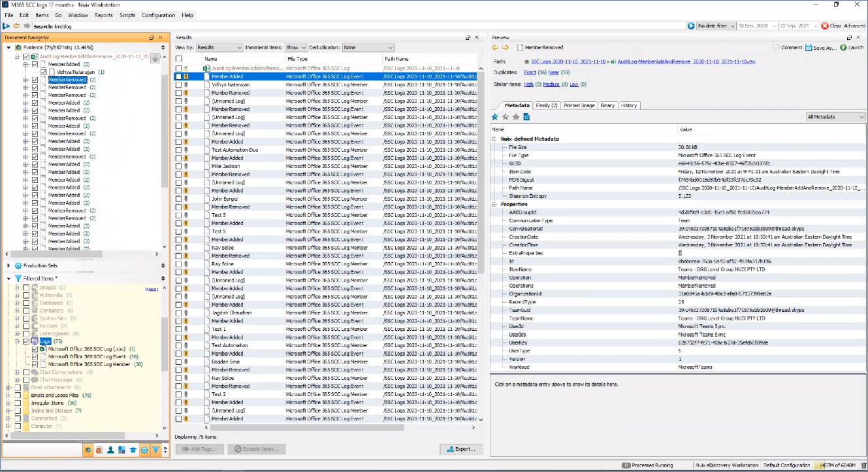Click the next item arrow in Preview pane
Image resolution: width=868 pixels, height=472 pixels.
point(506,47)
